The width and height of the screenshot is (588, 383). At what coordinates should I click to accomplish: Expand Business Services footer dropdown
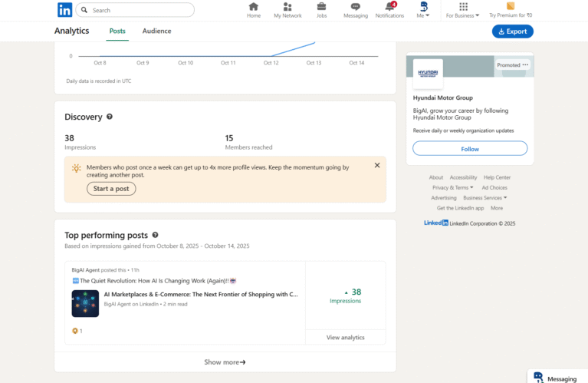(485, 197)
